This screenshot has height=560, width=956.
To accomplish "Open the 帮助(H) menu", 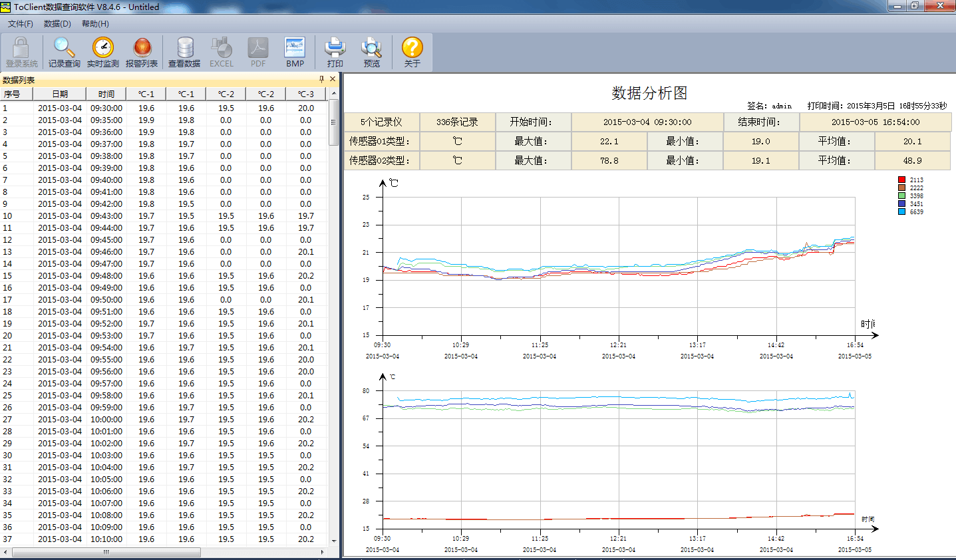I will click(x=95, y=24).
